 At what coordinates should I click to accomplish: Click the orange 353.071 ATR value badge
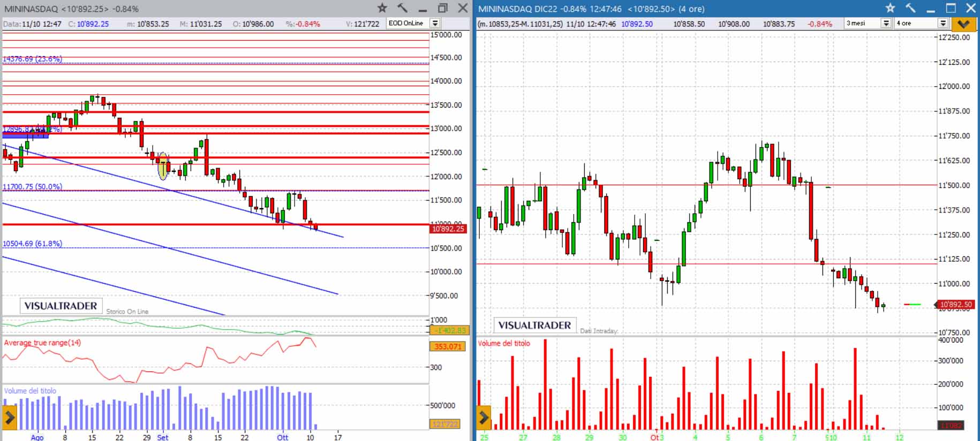click(x=448, y=346)
